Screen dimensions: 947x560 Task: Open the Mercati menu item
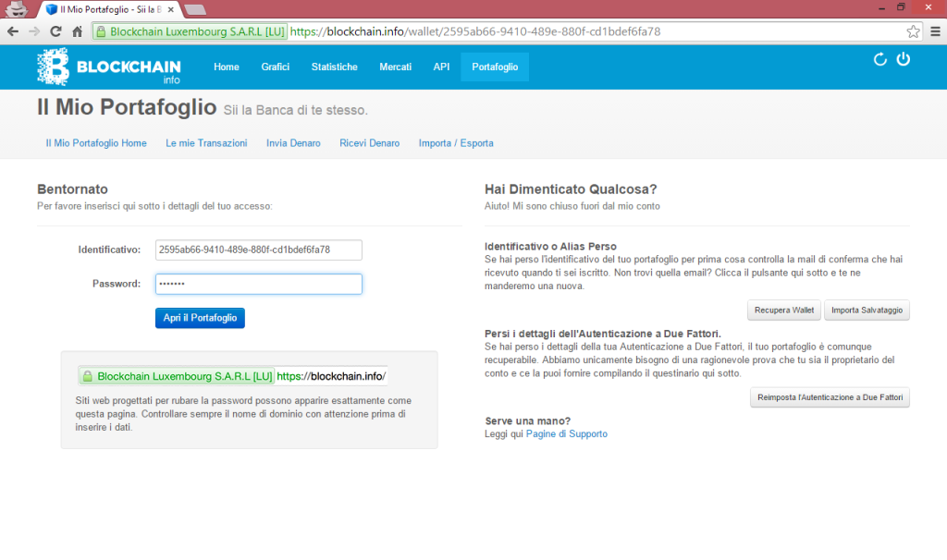[x=396, y=67]
